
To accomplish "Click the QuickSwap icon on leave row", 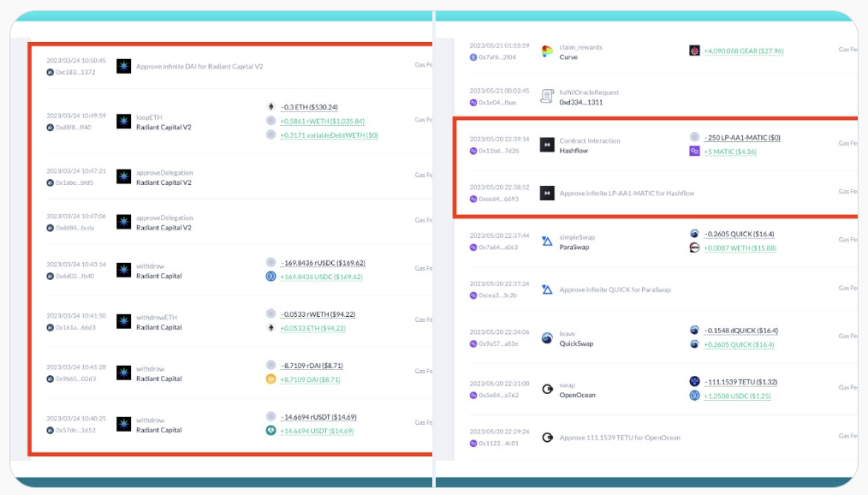I will [x=547, y=338].
